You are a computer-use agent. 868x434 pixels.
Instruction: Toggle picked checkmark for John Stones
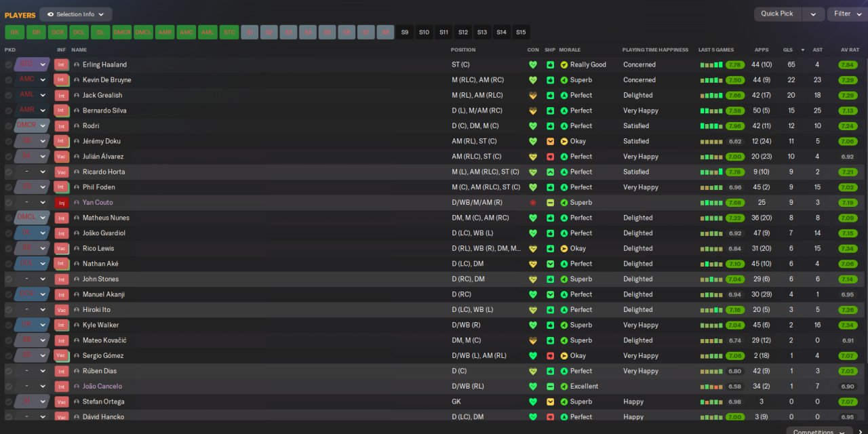click(x=8, y=279)
